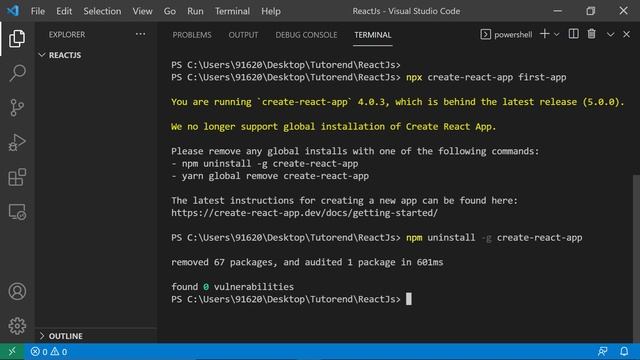This screenshot has height=360, width=640.
Task: Open the create-react-app.dev getting-started link
Action: (304, 213)
